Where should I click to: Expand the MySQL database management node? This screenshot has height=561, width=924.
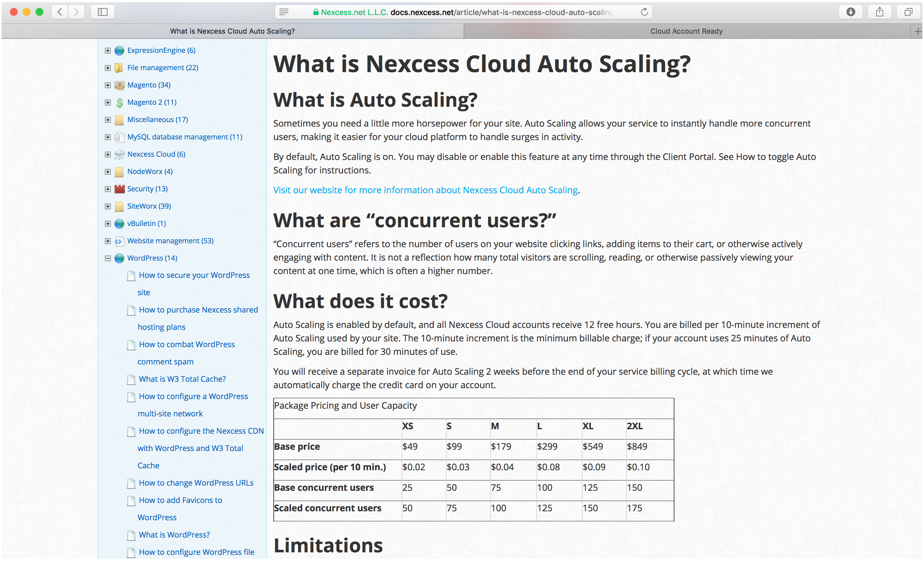[107, 137]
